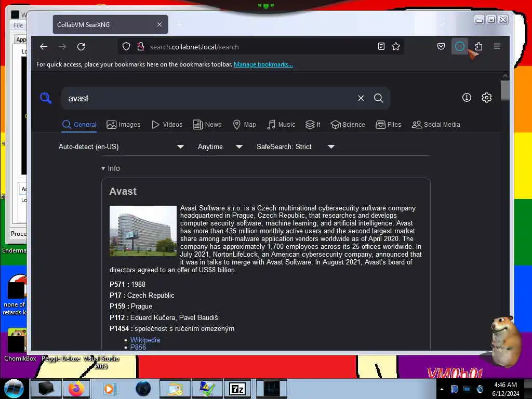The width and height of the screenshot is (532, 399).
Task: Switch to the It category tab
Action: pos(313,125)
